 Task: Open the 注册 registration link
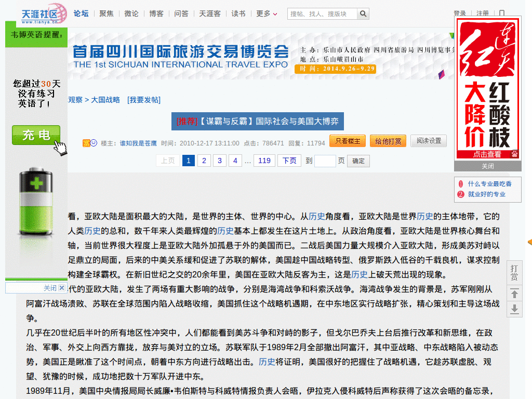484,13
